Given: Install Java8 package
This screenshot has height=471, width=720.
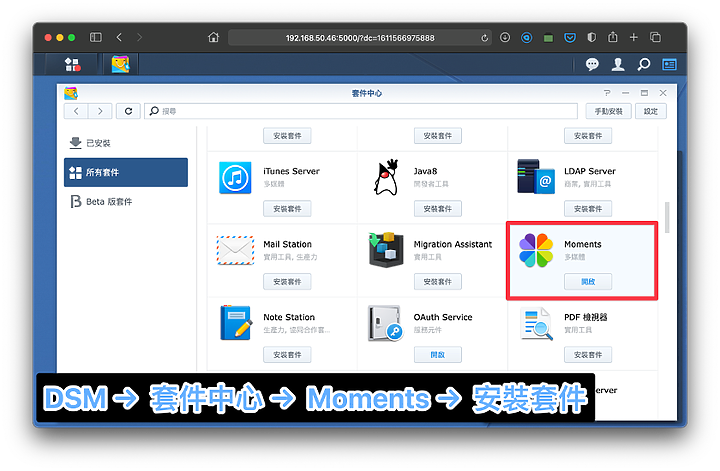Looking at the screenshot, I should (x=438, y=209).
